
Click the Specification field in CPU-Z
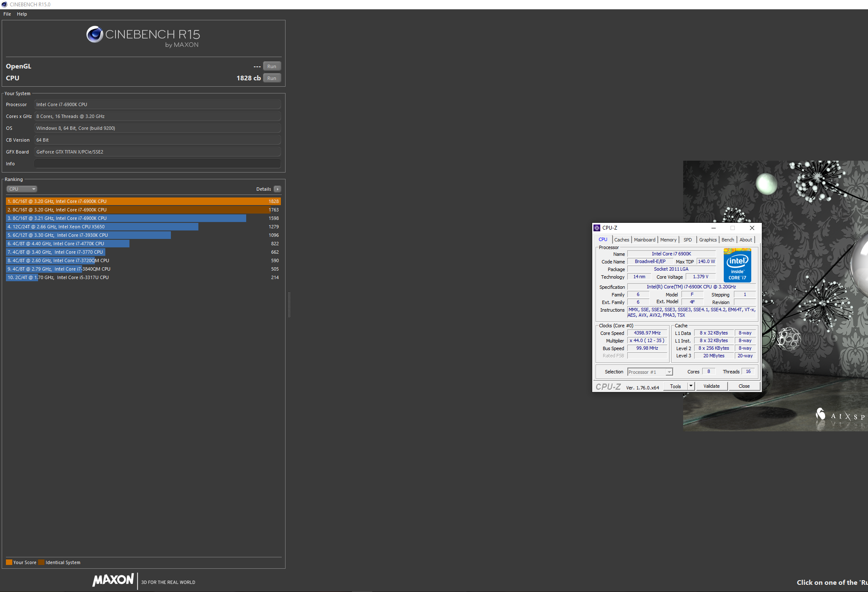pos(691,287)
